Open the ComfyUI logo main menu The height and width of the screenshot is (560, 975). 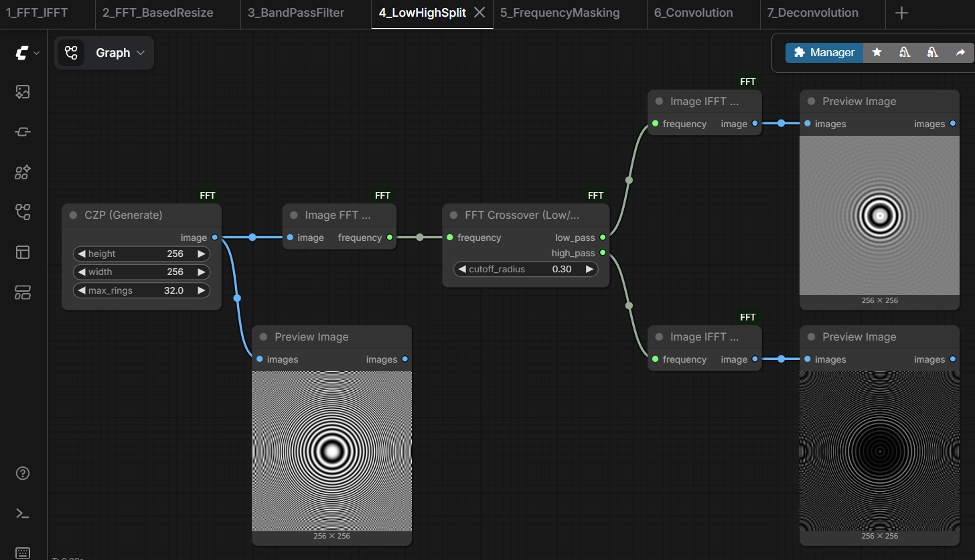point(22,53)
